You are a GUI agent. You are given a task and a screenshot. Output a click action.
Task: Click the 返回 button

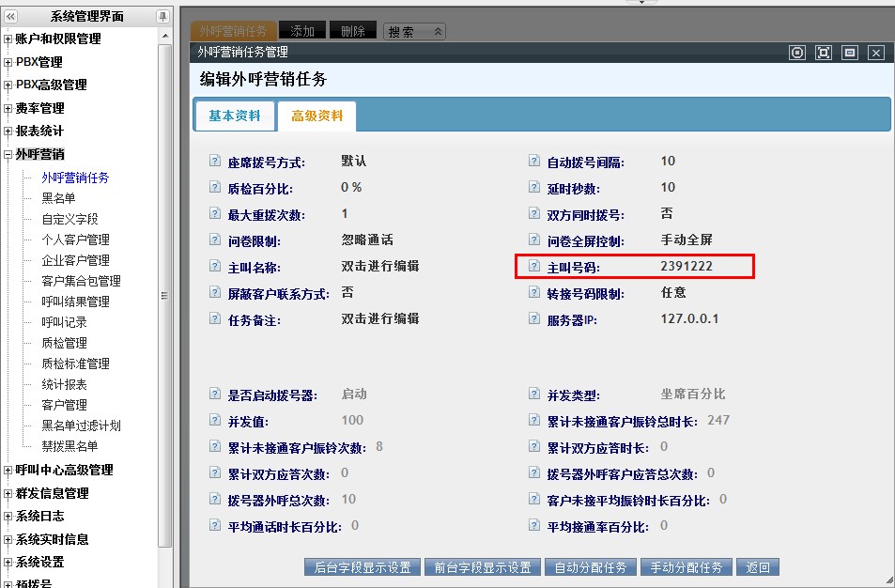pyautogui.click(x=758, y=567)
